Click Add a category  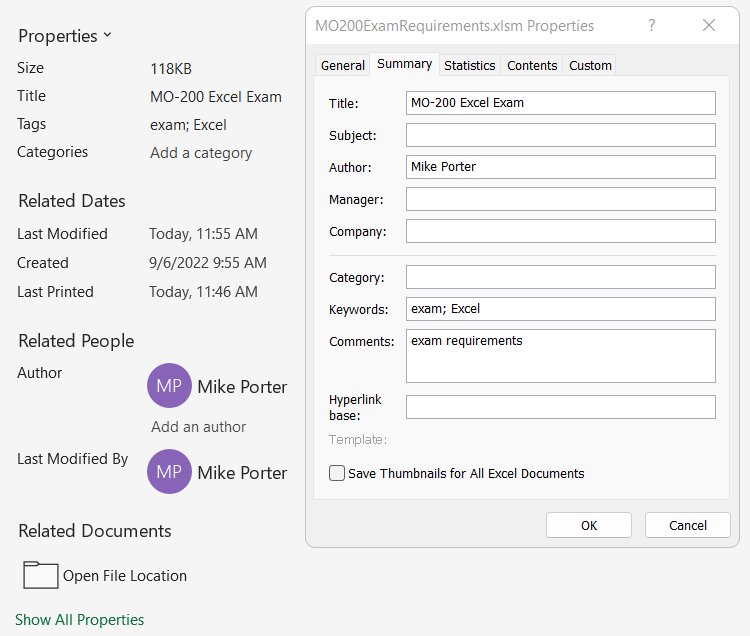pyautogui.click(x=201, y=153)
